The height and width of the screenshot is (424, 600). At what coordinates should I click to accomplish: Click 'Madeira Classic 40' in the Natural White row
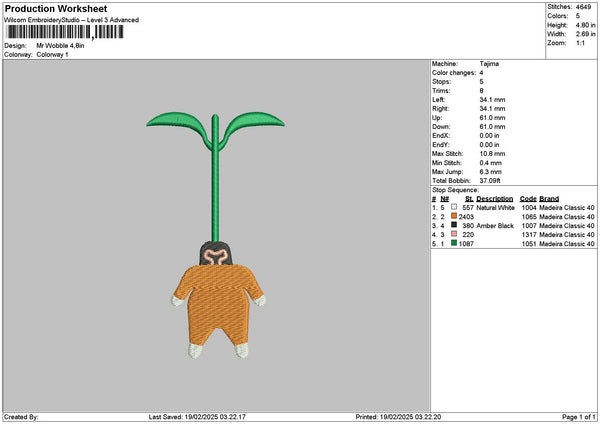coord(567,208)
